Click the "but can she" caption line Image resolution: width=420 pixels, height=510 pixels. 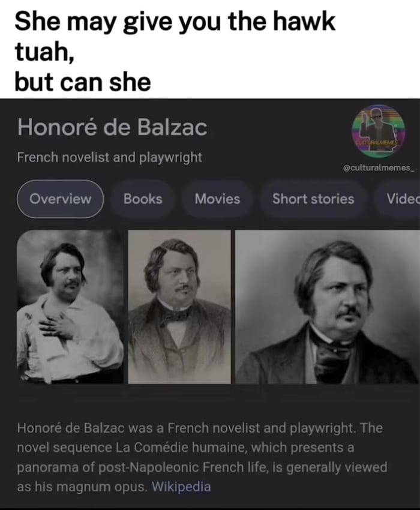tap(83, 82)
